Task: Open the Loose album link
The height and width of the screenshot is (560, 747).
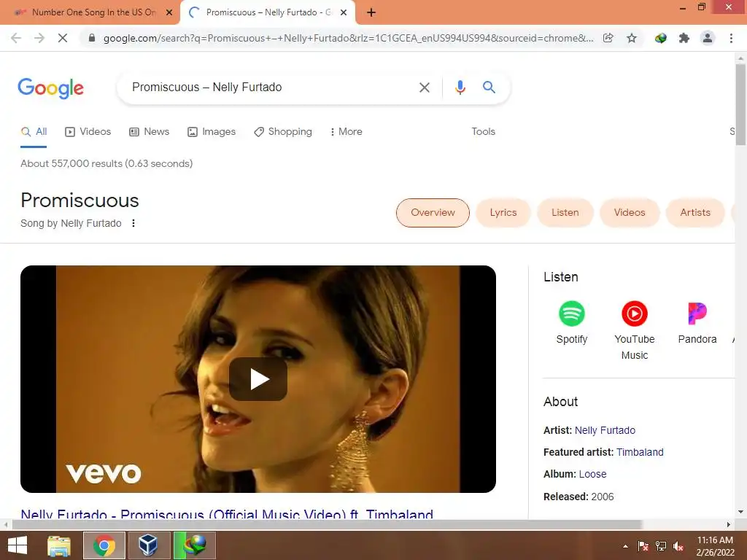Action: tap(592, 474)
